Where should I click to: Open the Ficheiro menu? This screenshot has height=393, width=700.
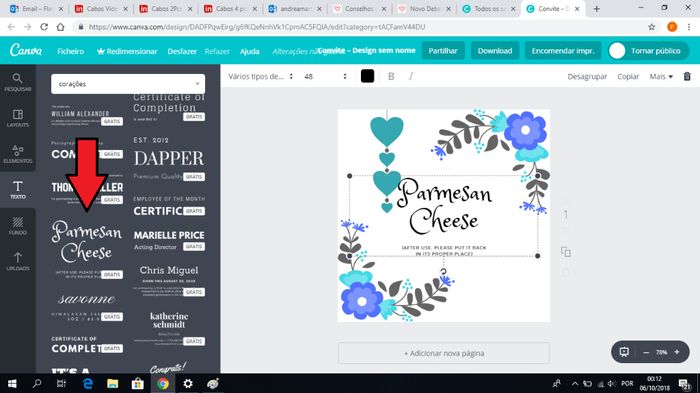point(71,51)
